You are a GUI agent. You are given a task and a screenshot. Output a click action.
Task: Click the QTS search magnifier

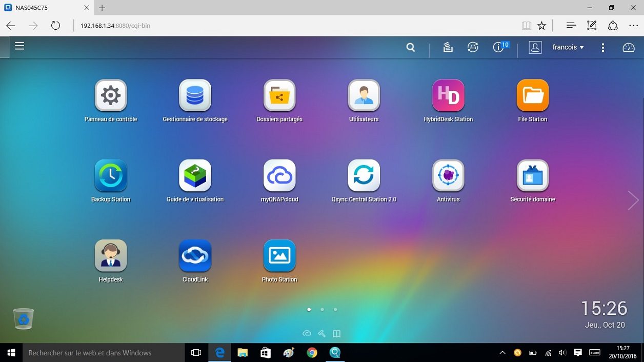pyautogui.click(x=411, y=47)
